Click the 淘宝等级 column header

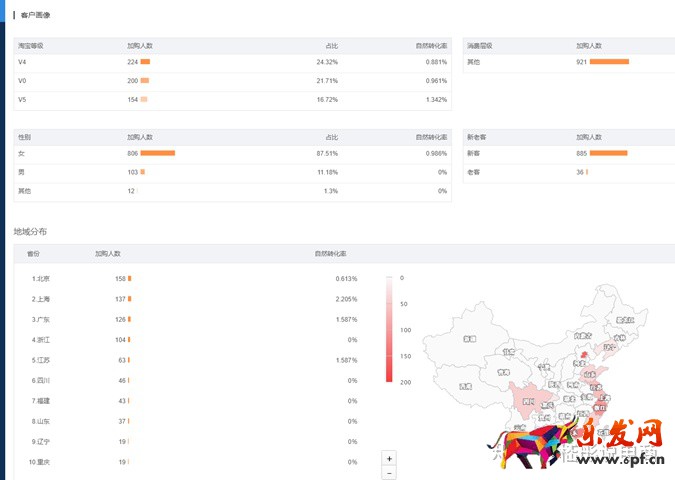pos(30,46)
